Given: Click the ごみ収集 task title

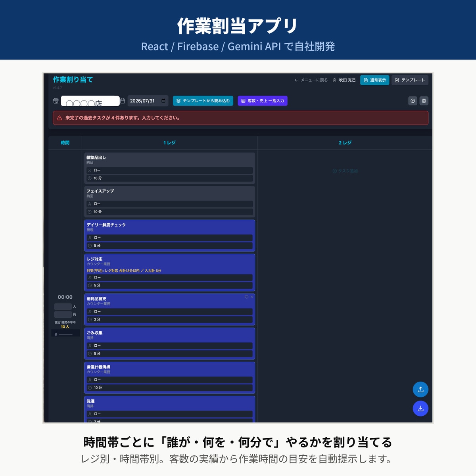Looking at the screenshot, I should pos(95,333).
